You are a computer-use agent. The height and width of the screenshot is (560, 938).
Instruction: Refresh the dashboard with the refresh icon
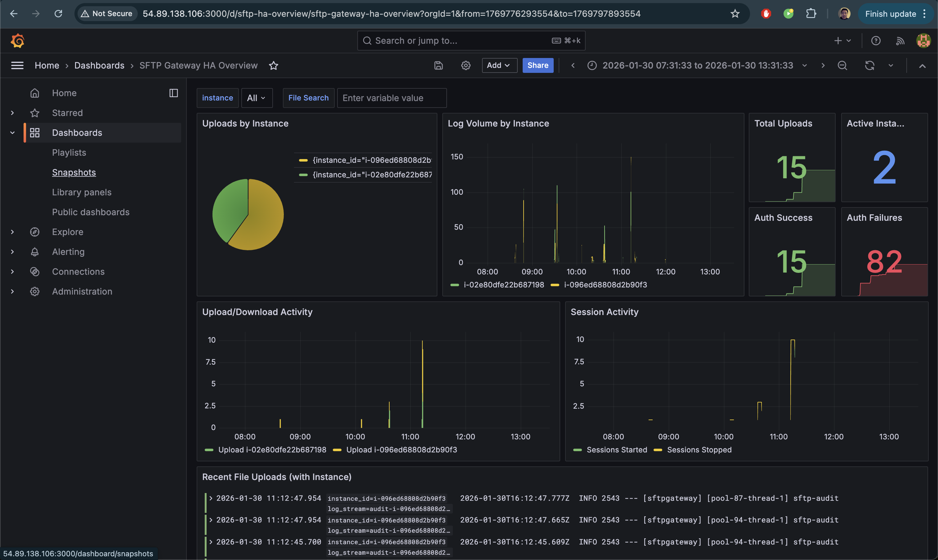[x=869, y=65]
